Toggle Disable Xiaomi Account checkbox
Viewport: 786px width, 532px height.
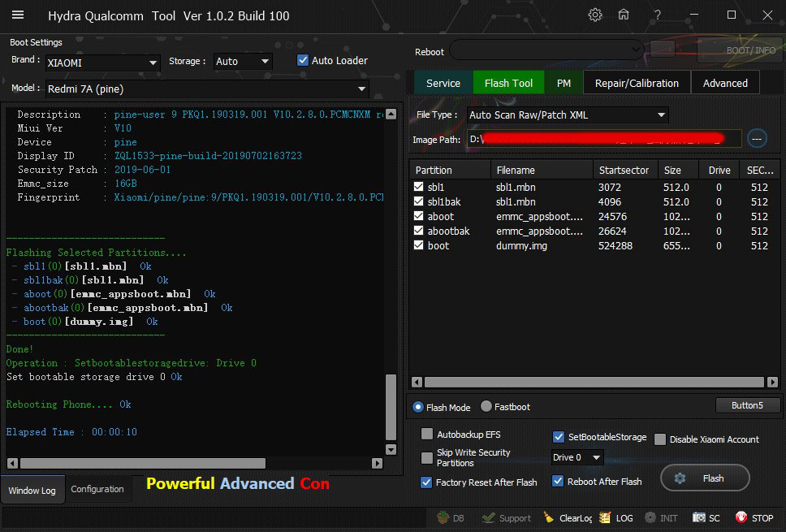coord(660,439)
